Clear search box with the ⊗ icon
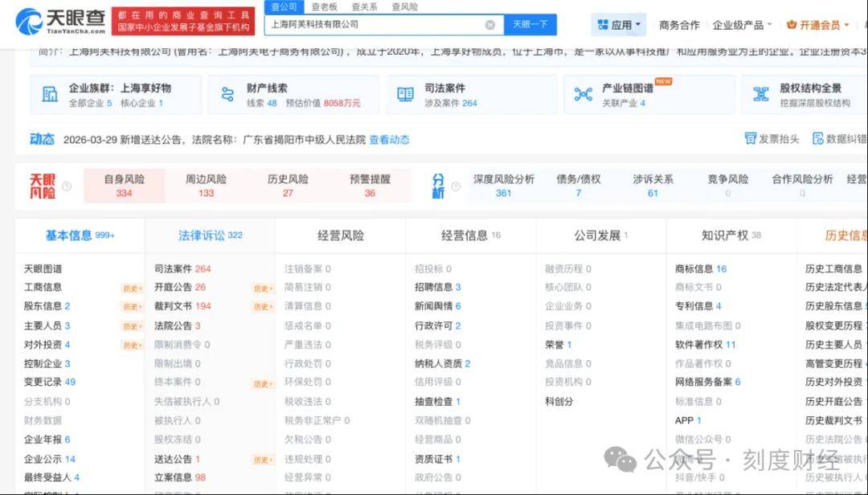The width and height of the screenshot is (868, 495). click(x=490, y=24)
